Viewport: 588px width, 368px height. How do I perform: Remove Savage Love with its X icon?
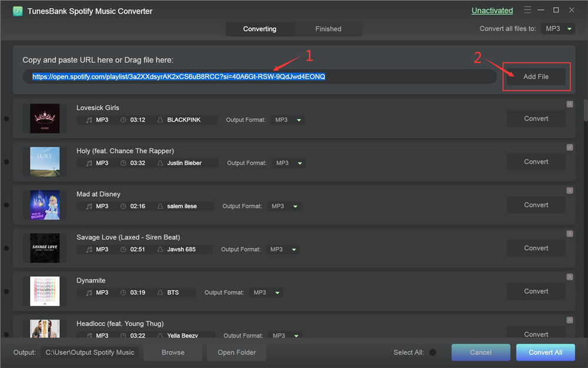pos(570,234)
